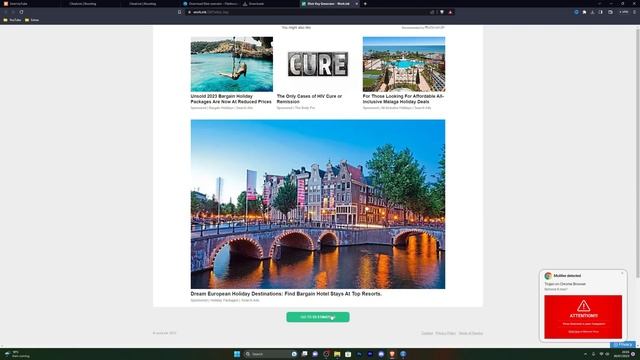Open a new browser tab
This screenshot has height=360, width=640.
365,4
